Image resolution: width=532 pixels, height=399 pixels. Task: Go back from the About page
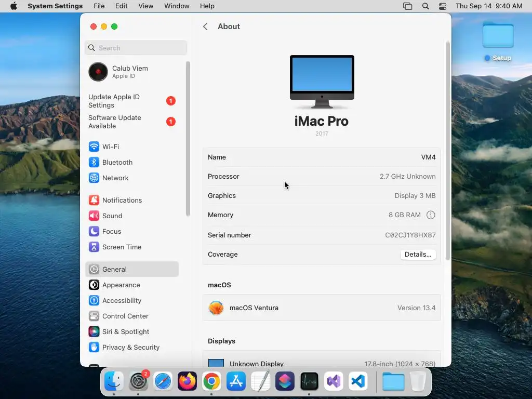205,26
